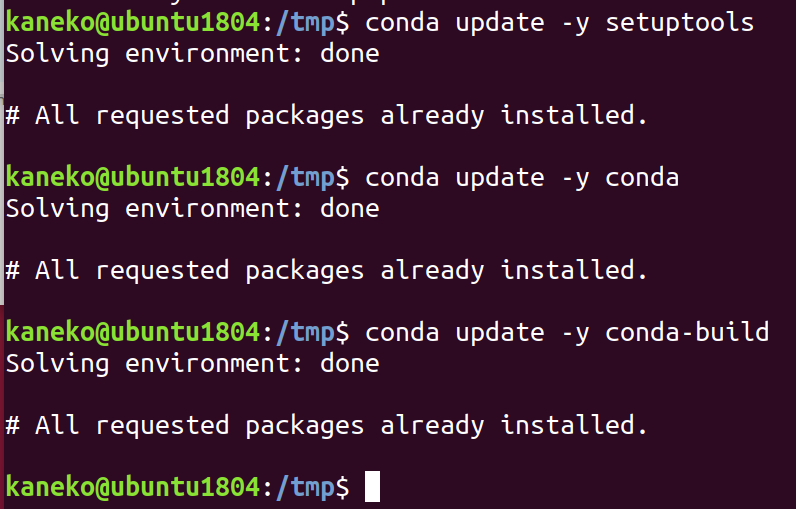Screen dimensions: 796x509
Task: Click 'update' word in the second command
Action: tap(500, 178)
